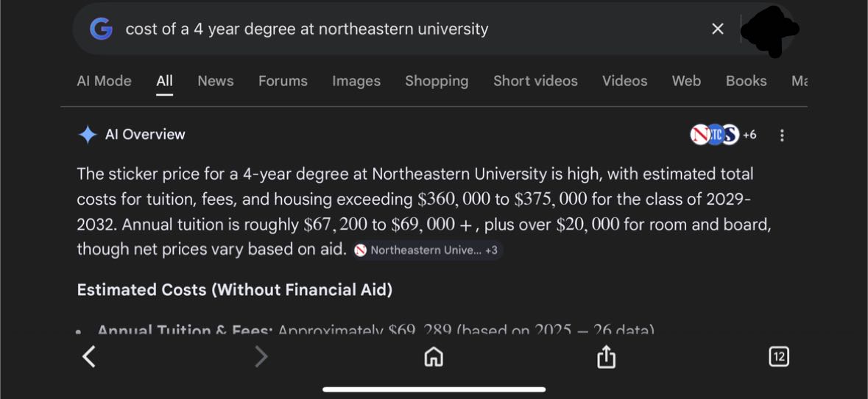Clear the search query with X
This screenshot has width=868, height=399.
tap(718, 29)
